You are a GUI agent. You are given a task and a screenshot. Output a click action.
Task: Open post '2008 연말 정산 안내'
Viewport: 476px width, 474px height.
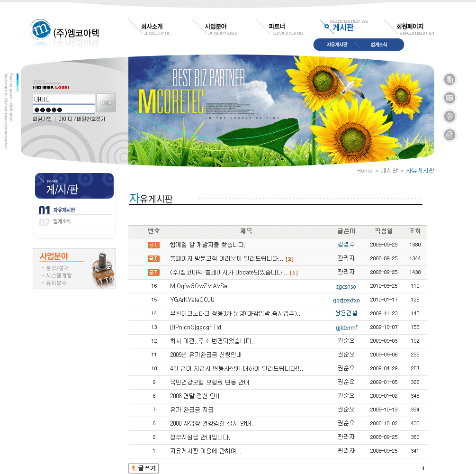click(x=195, y=396)
